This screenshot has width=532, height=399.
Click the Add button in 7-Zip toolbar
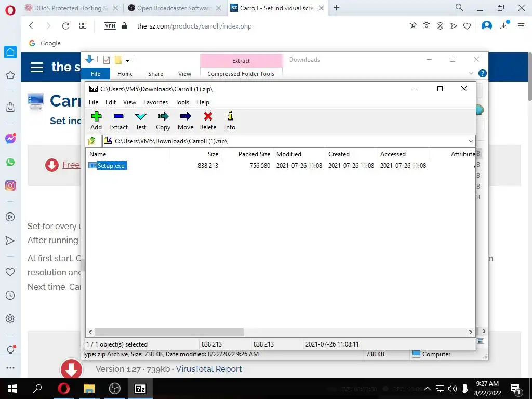[x=96, y=121]
